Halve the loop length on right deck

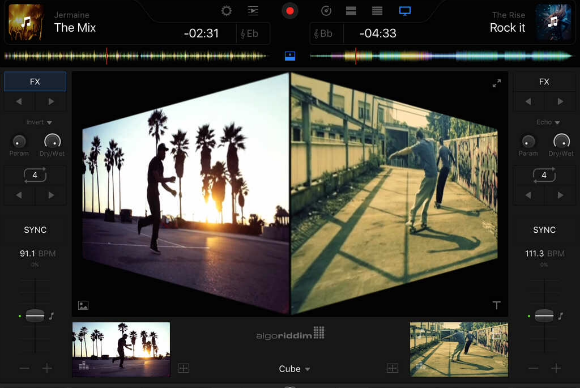[x=528, y=195]
